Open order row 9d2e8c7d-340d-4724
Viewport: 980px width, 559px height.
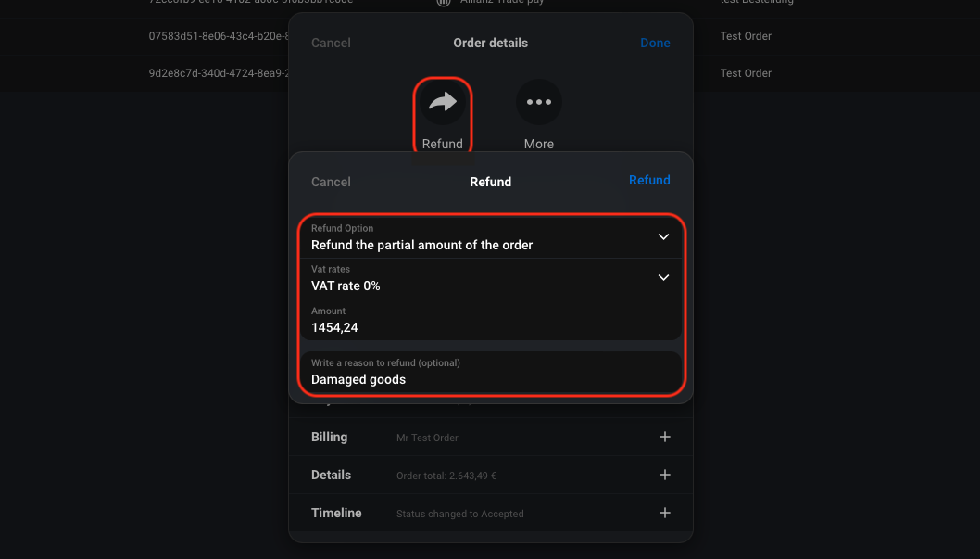219,73
